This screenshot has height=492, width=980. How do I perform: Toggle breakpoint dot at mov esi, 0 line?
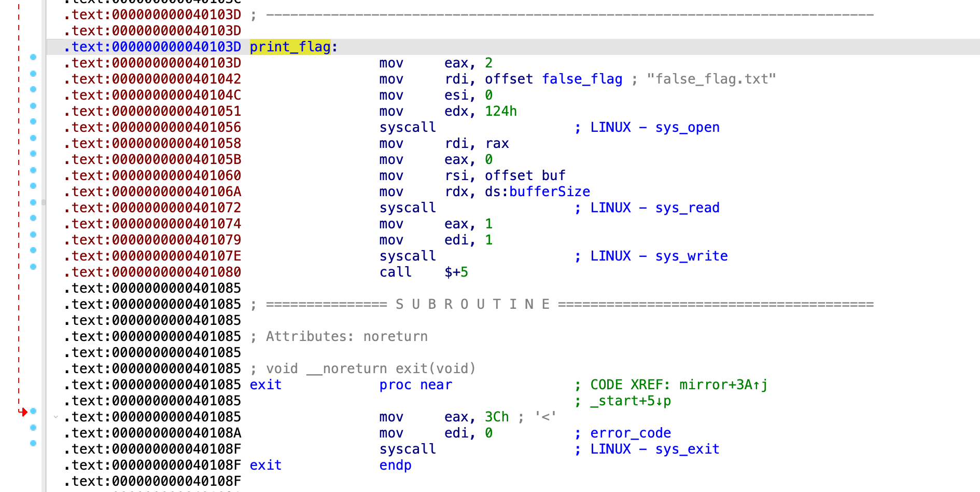point(33,89)
